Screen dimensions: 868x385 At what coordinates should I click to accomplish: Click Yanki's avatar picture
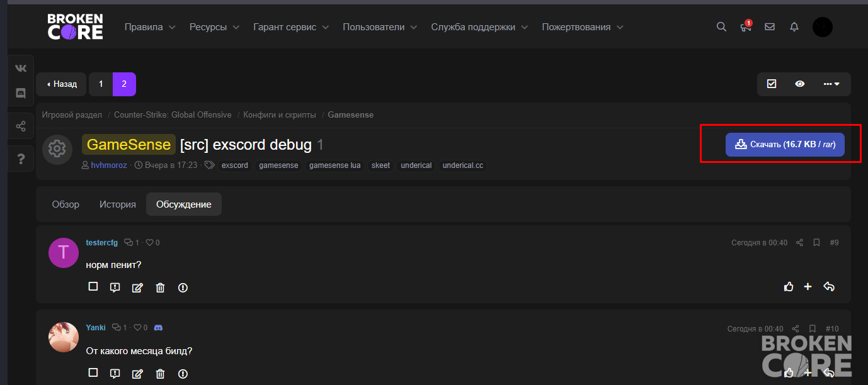click(x=64, y=337)
